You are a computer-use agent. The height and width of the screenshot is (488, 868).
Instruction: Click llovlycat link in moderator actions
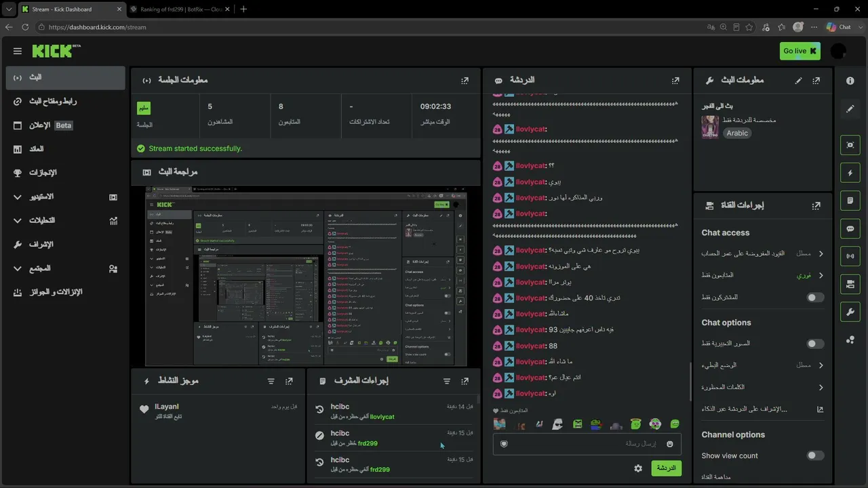point(382,417)
